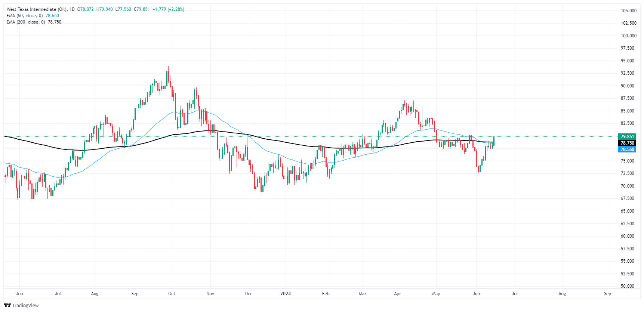Click the 105.000 level on price axis
Screen dimensions: 644x312
tap(628, 11)
